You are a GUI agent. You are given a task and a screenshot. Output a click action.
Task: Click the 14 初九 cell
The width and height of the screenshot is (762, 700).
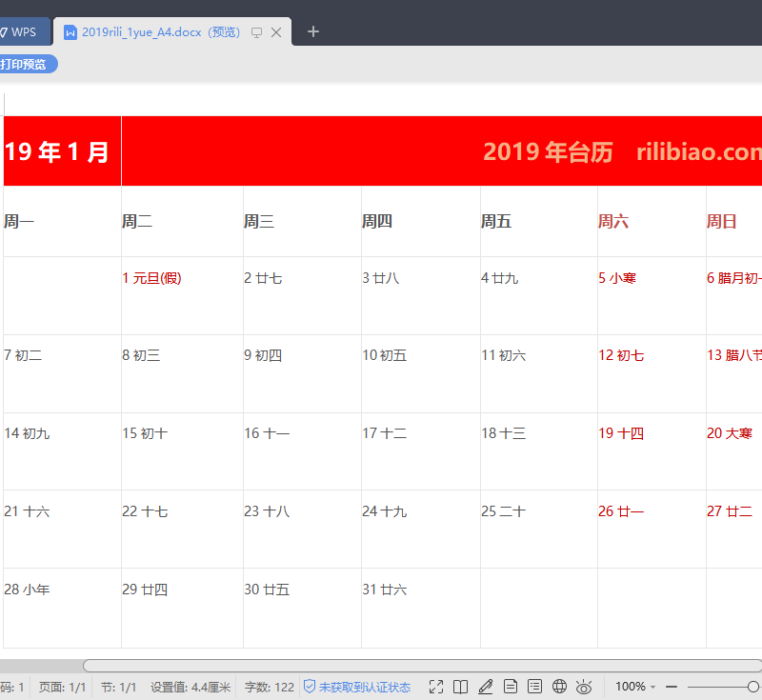coord(62,451)
